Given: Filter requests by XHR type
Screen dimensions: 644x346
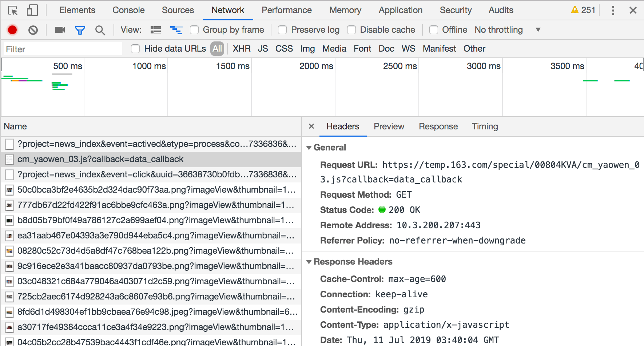Looking at the screenshot, I should click(x=242, y=49).
